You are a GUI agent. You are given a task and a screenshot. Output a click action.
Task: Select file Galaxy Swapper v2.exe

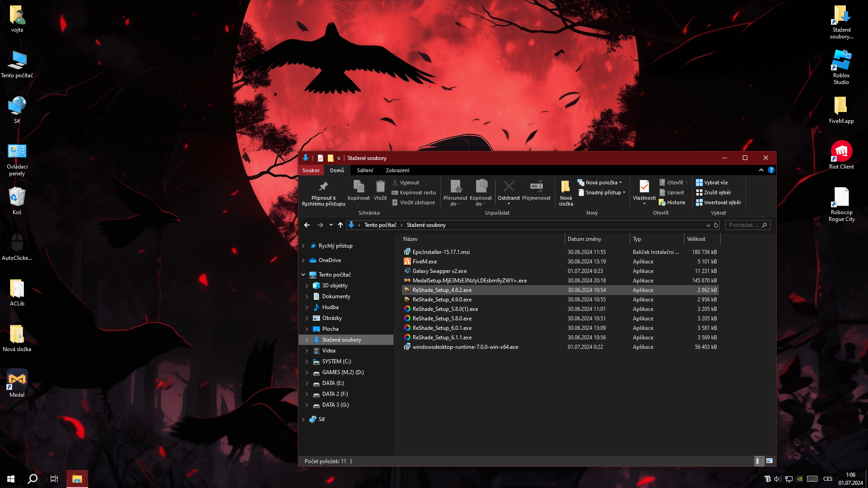(560, 271)
